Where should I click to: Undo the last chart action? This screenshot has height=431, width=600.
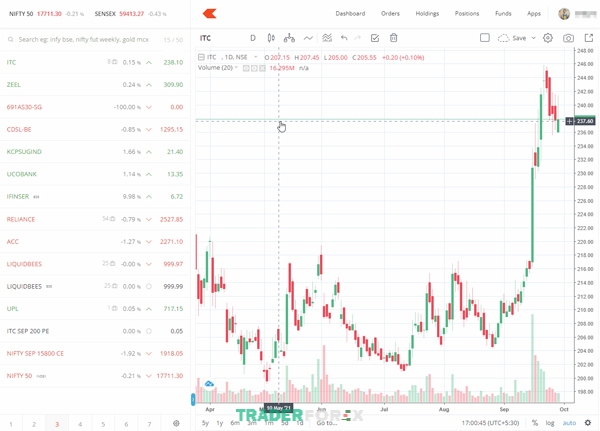(x=344, y=38)
